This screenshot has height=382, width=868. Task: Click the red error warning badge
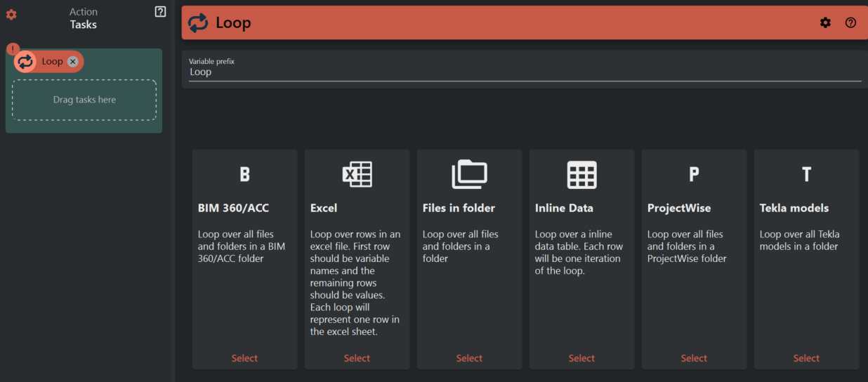click(13, 49)
